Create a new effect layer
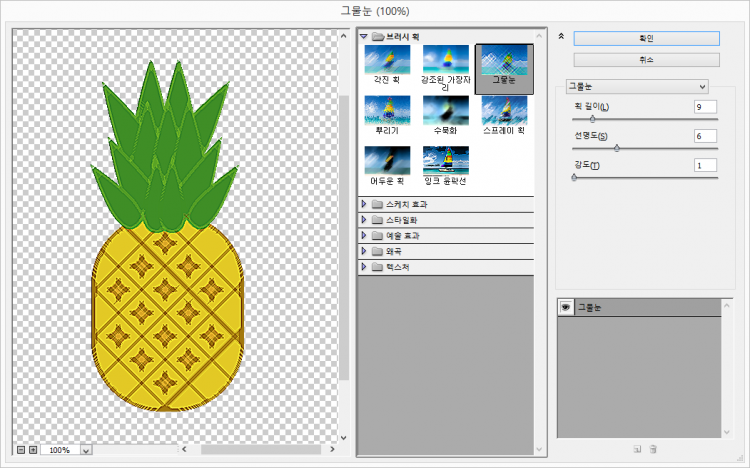This screenshot has width=750, height=468. coord(636,450)
